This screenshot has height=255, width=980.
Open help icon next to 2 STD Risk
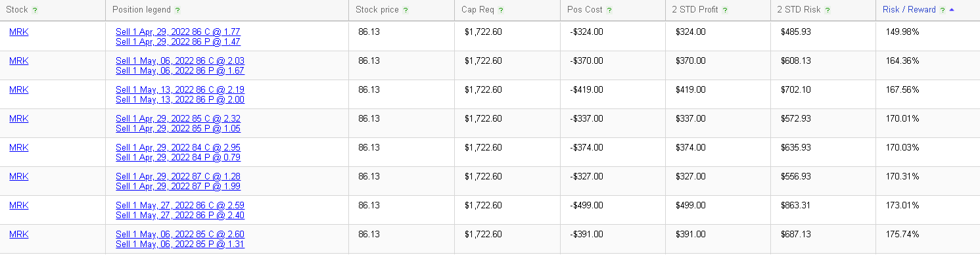click(x=828, y=11)
